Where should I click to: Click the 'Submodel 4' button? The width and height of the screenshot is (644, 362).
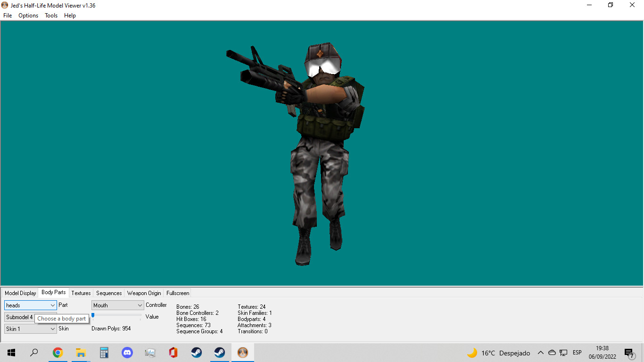19,317
